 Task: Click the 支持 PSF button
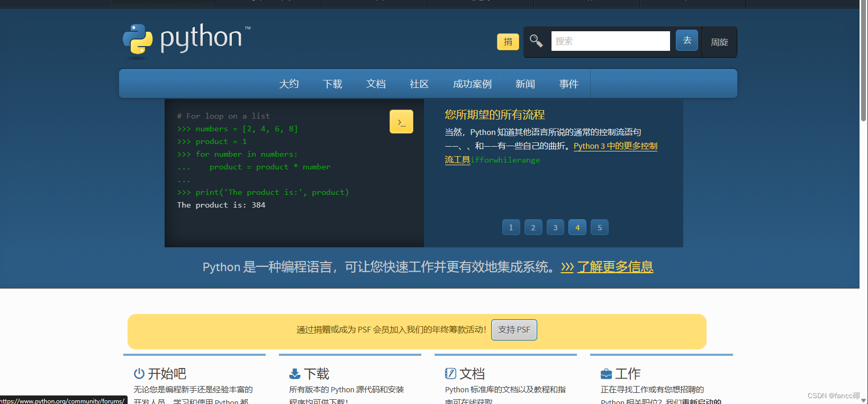pyautogui.click(x=514, y=329)
